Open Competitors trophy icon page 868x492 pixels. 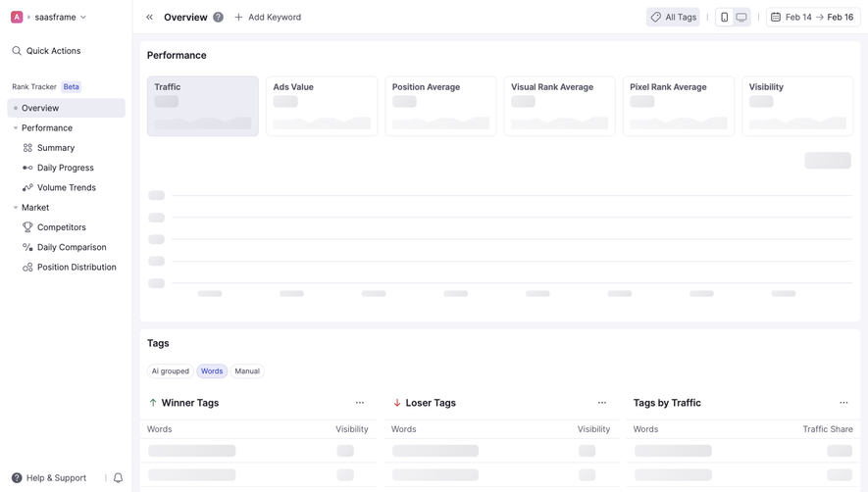pyautogui.click(x=54, y=227)
